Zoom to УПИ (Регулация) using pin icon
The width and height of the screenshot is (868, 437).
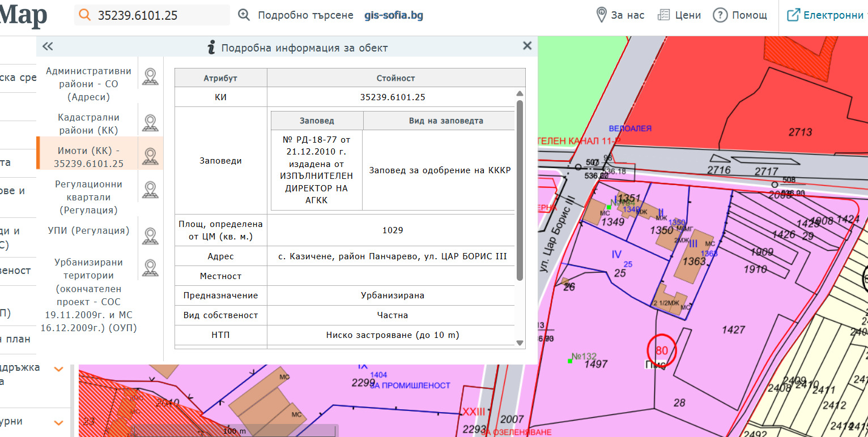(150, 236)
